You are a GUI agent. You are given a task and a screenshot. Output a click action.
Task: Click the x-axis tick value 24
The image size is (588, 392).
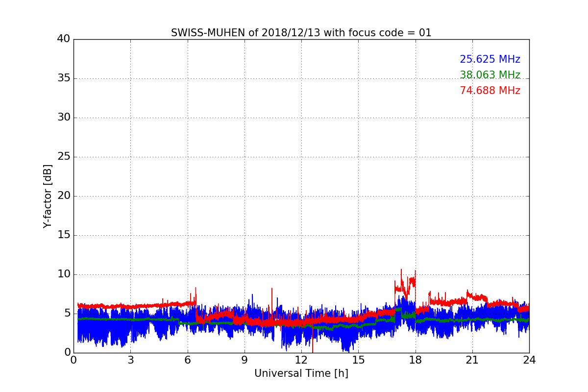529,360
